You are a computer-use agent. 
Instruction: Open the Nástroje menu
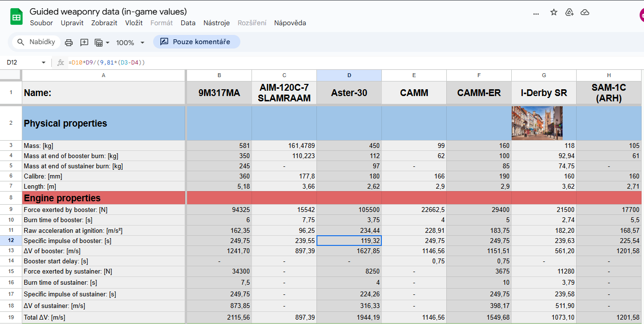point(217,23)
